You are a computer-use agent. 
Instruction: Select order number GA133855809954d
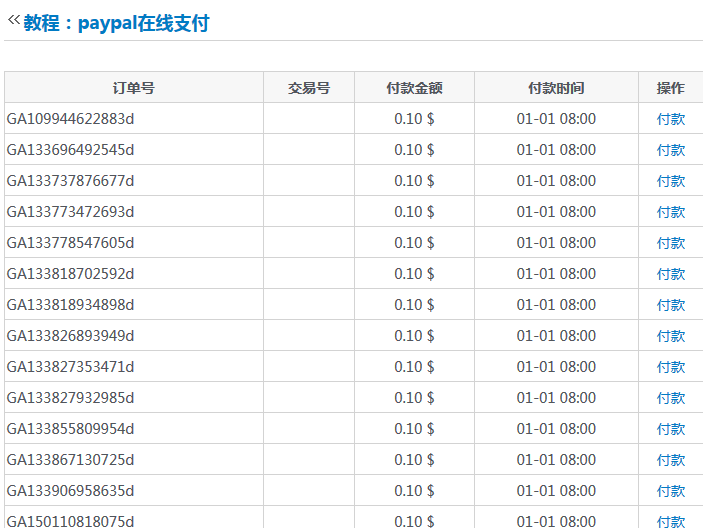[x=70, y=428]
